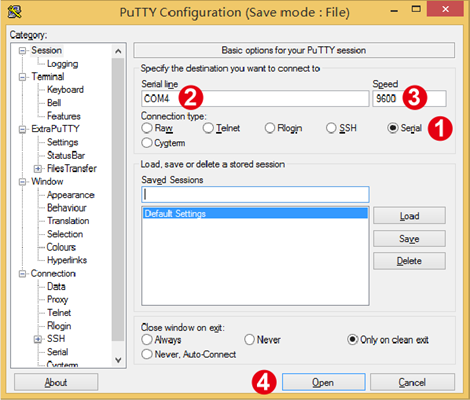Click the category tree scrollbar thumb
Viewport: 470px width, 400px height.
tap(118, 199)
